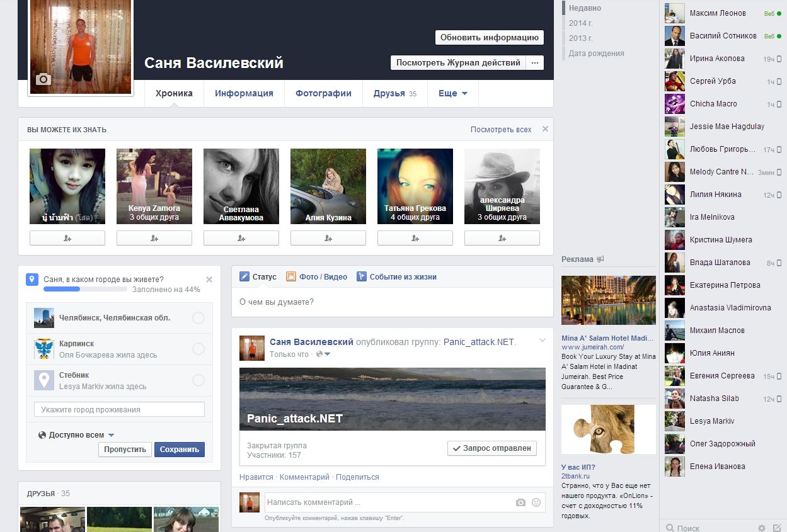Click Обновить информацию button

coord(489,37)
